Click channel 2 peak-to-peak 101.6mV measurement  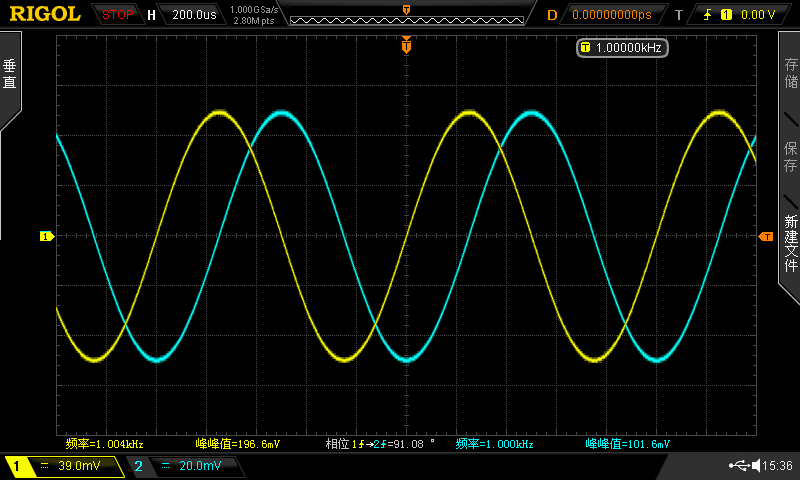628,444
